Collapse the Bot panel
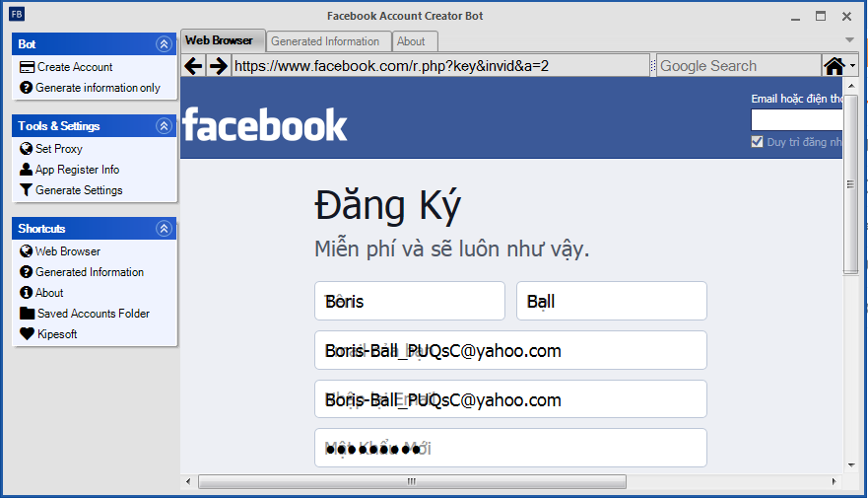The image size is (868, 498). tap(164, 44)
